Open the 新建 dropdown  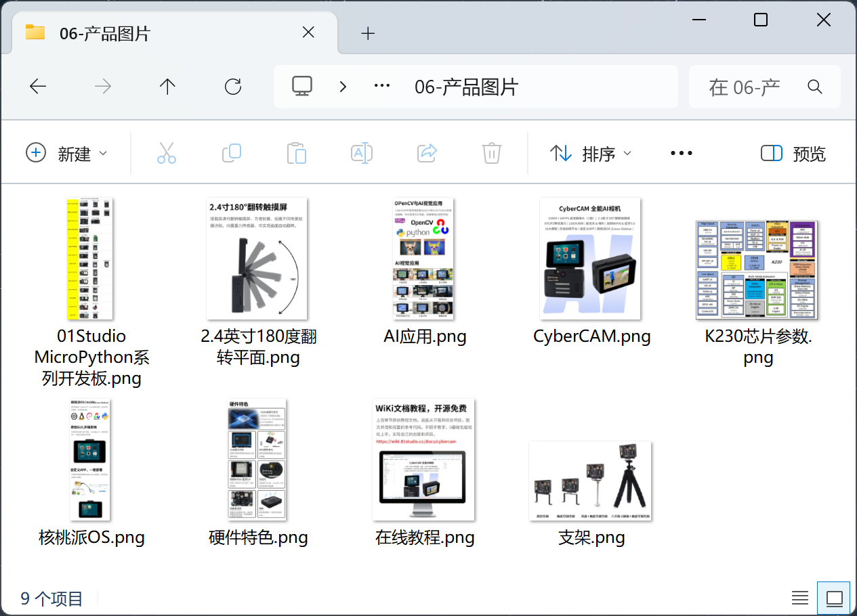pos(66,154)
